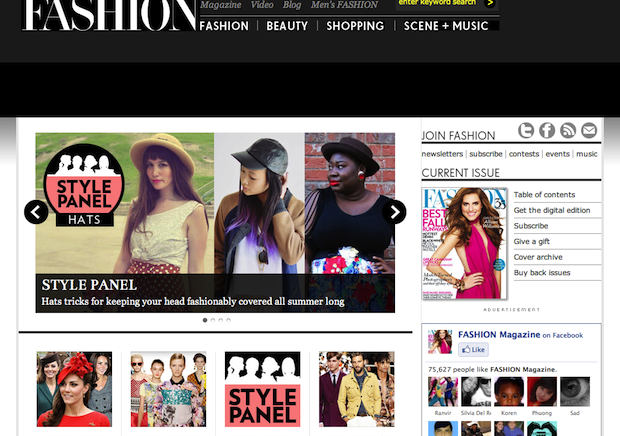620x436 pixels.
Task: Open runway models floral prints thumbnail
Action: tap(168, 389)
